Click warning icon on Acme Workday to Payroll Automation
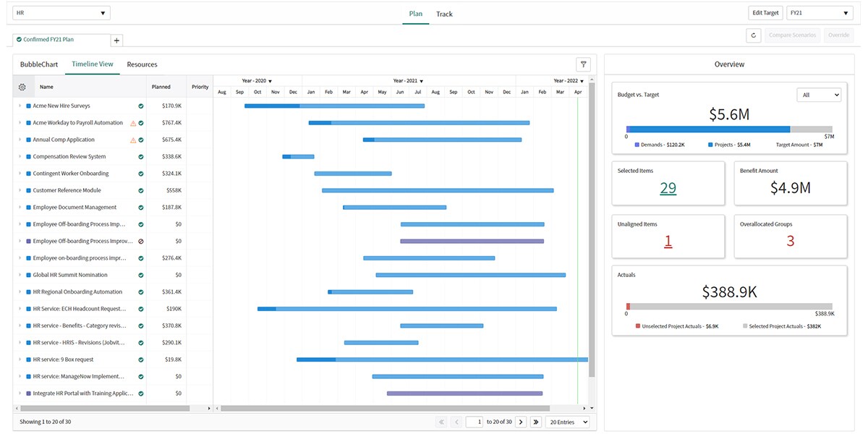This screenshot has width=868, height=434. tap(132, 123)
